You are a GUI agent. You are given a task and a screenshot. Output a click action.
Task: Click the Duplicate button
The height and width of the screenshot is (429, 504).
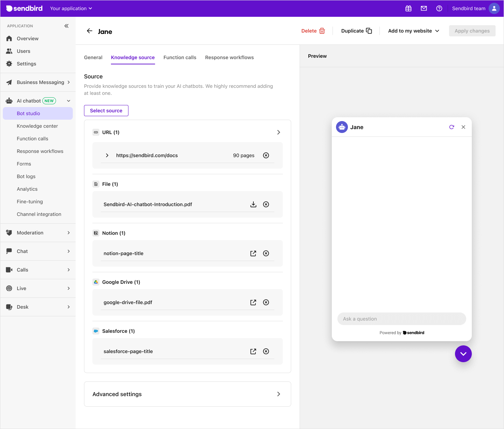tap(356, 31)
